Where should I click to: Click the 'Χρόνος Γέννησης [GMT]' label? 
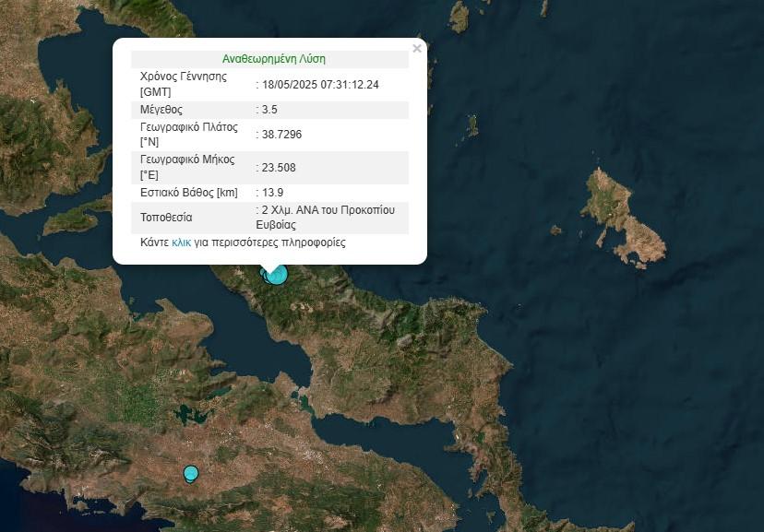pyautogui.click(x=184, y=84)
